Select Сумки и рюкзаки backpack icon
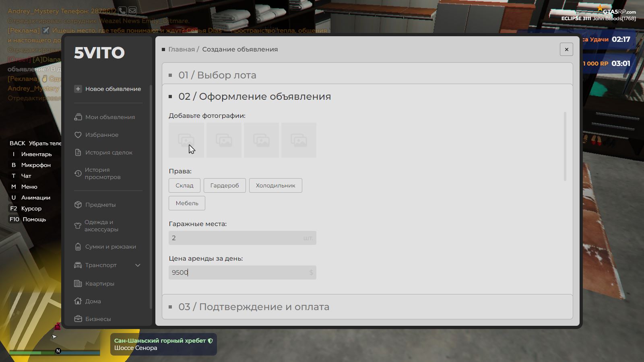The image size is (644, 362). click(78, 247)
